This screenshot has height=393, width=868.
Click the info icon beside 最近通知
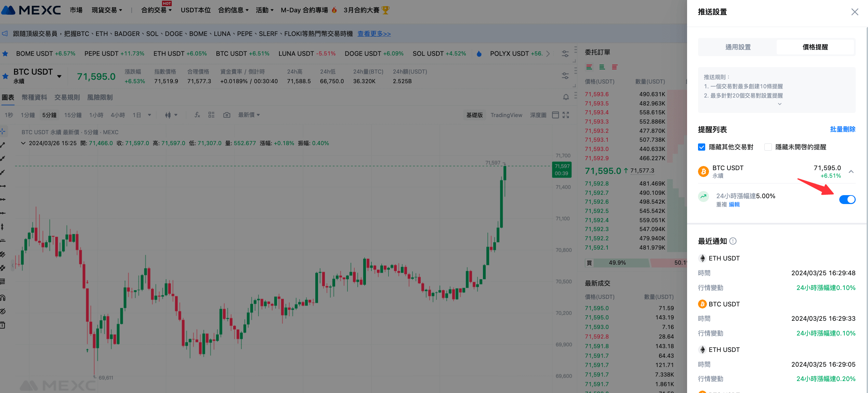(x=733, y=241)
